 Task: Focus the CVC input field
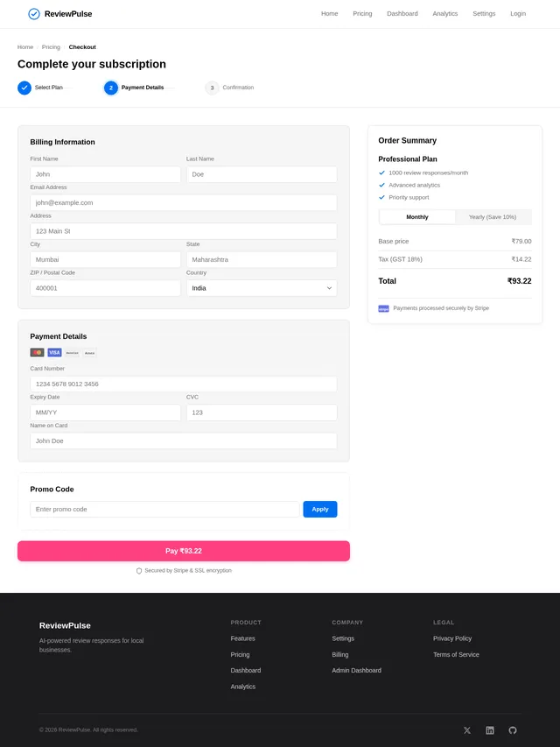tap(262, 412)
